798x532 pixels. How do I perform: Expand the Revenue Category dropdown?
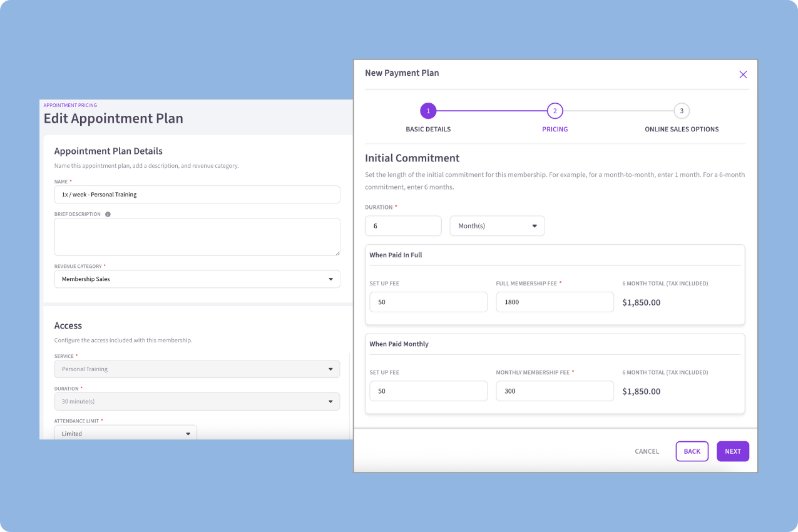coord(197,279)
